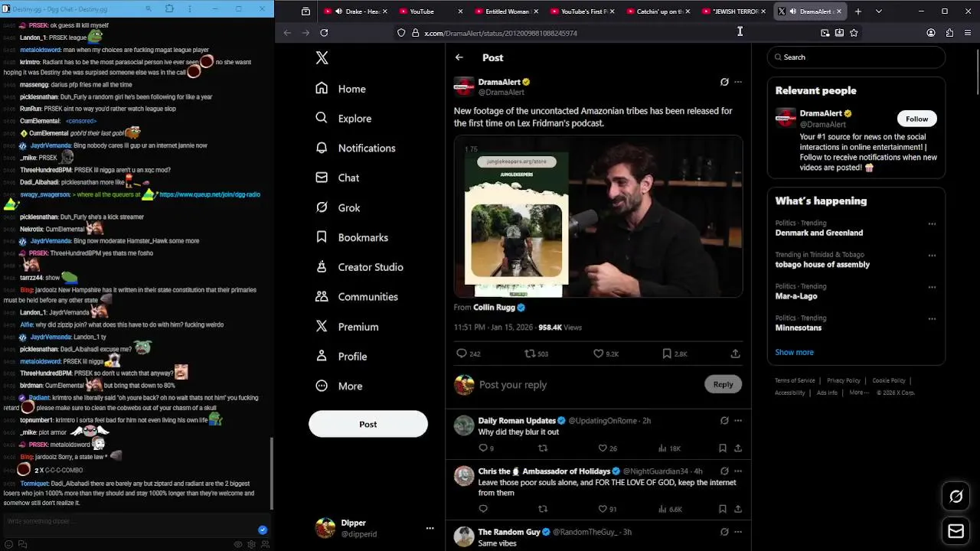The width and height of the screenshot is (980, 551).
Task: Open Premium in X sidebar
Action: pyautogui.click(x=347, y=327)
